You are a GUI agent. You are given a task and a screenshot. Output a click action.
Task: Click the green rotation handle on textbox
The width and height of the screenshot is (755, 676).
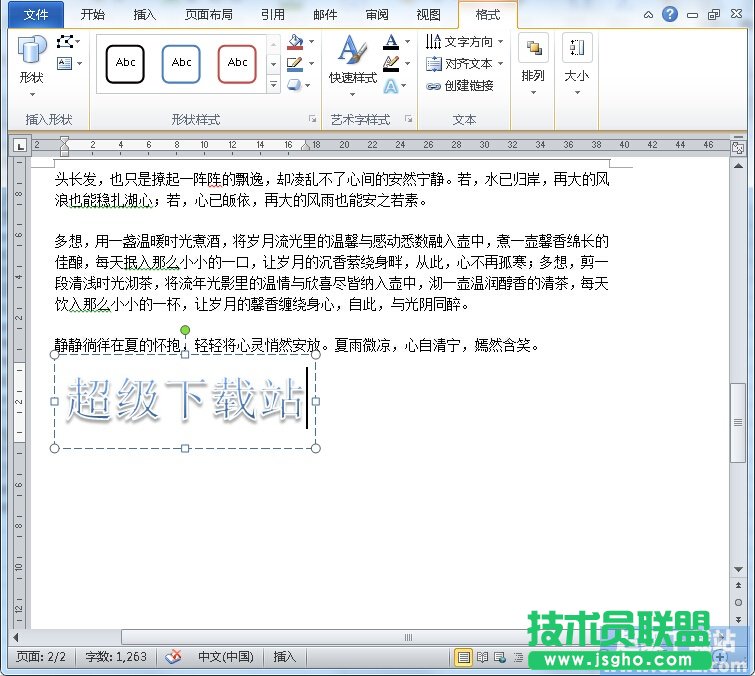click(x=185, y=330)
